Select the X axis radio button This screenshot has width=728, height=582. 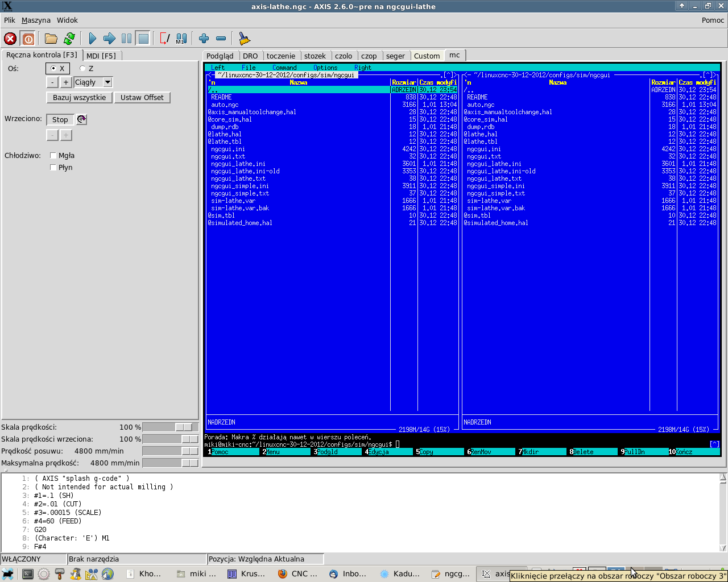(x=57, y=69)
